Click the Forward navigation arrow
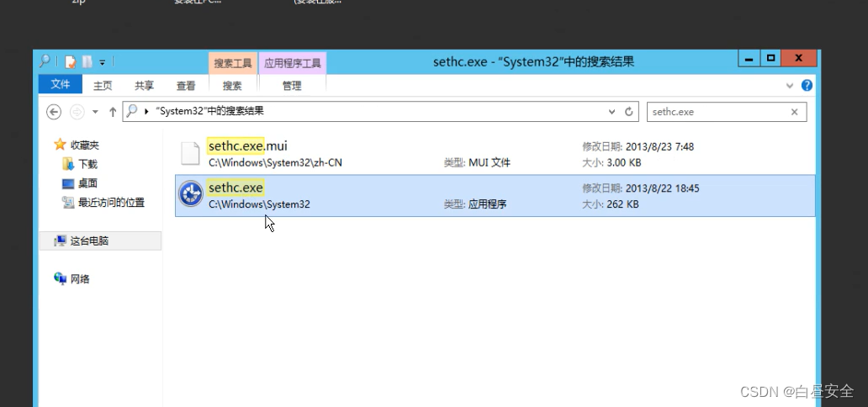868x407 pixels. (x=77, y=112)
